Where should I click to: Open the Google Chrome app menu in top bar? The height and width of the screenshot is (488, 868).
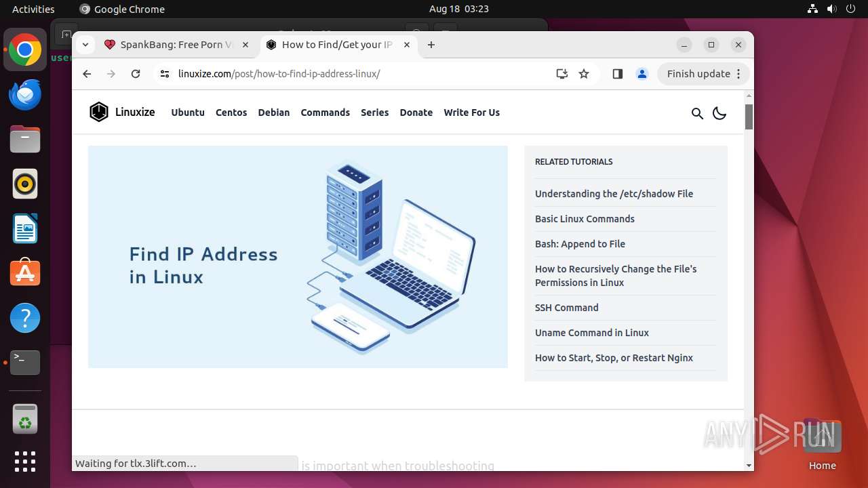coord(122,9)
